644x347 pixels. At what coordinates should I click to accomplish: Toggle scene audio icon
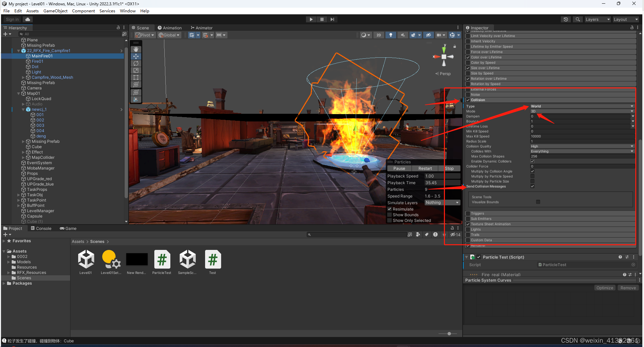point(402,35)
